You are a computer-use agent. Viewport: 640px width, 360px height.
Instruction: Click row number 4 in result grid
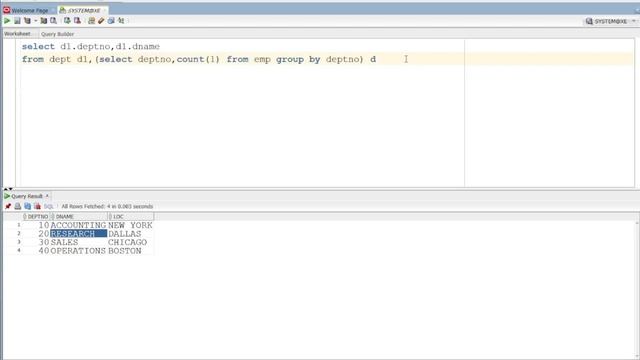[18, 250]
